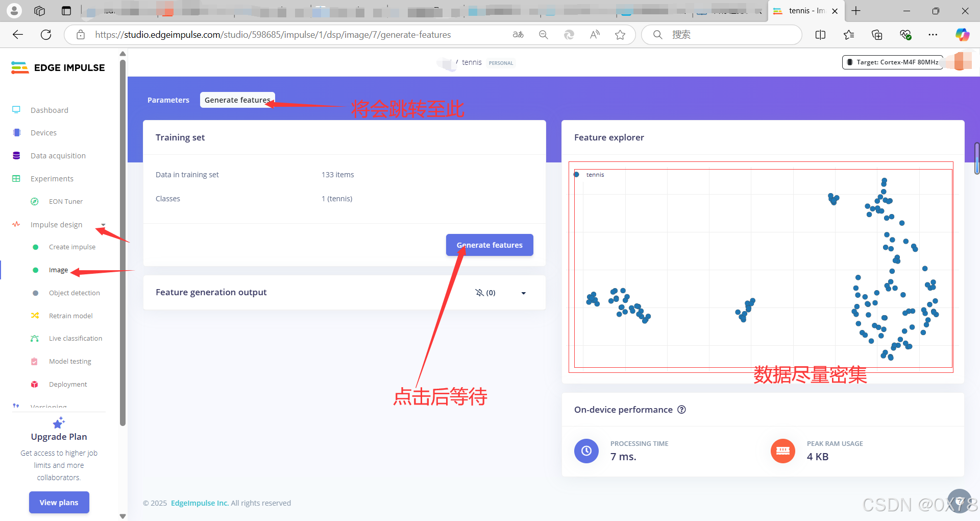The width and height of the screenshot is (980, 521).
Task: Expand the Feature generation output panel
Action: pos(524,293)
